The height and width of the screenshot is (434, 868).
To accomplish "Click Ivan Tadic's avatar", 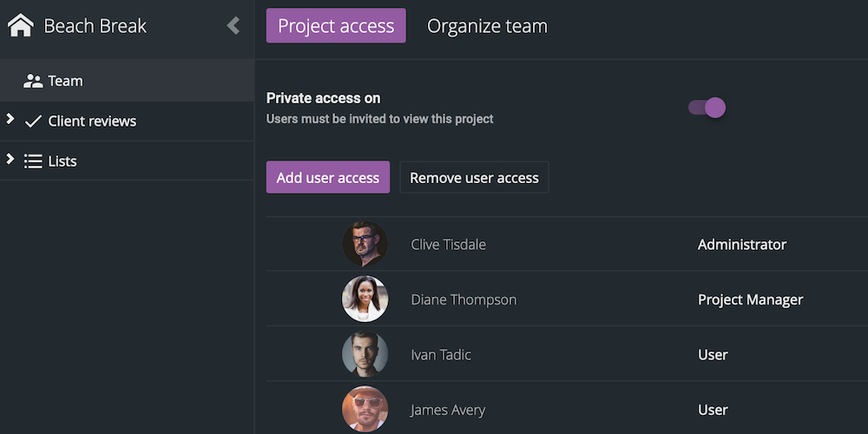I will click(x=365, y=354).
